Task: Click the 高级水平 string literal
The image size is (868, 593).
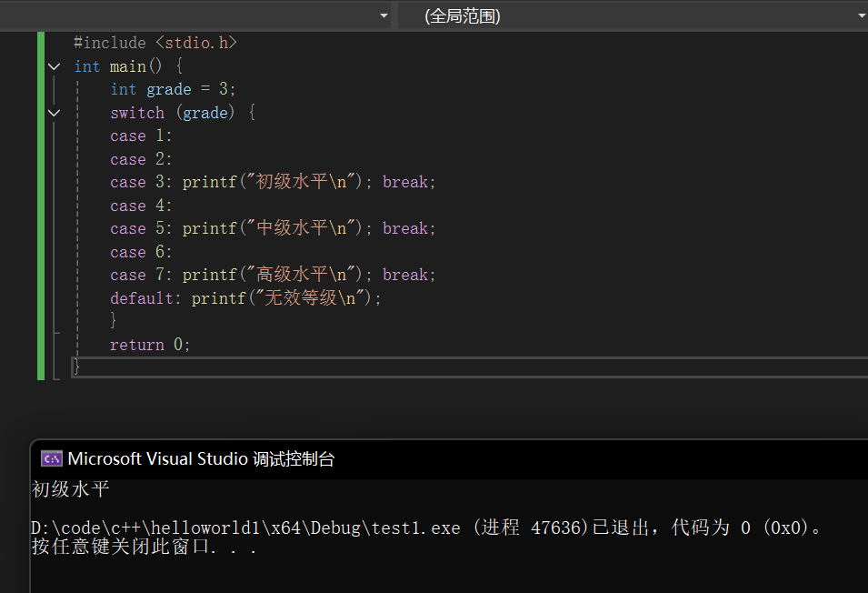Action: coord(300,275)
